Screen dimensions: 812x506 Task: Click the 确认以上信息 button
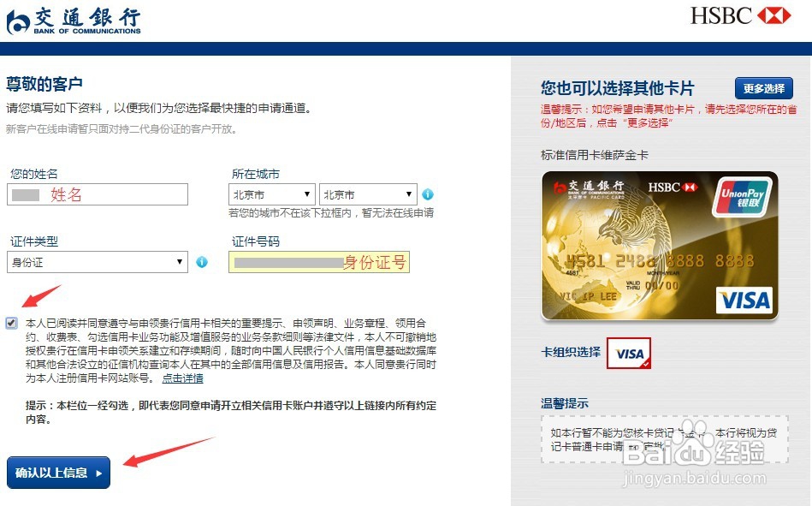point(58,473)
